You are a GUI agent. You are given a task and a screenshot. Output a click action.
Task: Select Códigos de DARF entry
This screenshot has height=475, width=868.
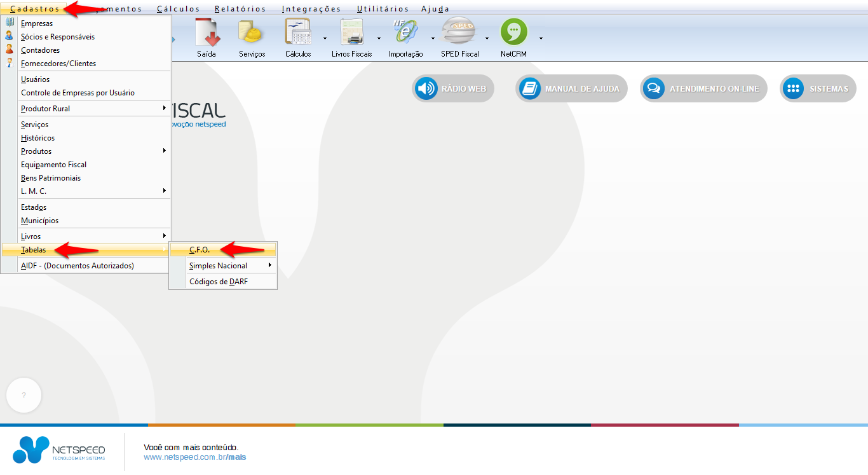point(223,281)
